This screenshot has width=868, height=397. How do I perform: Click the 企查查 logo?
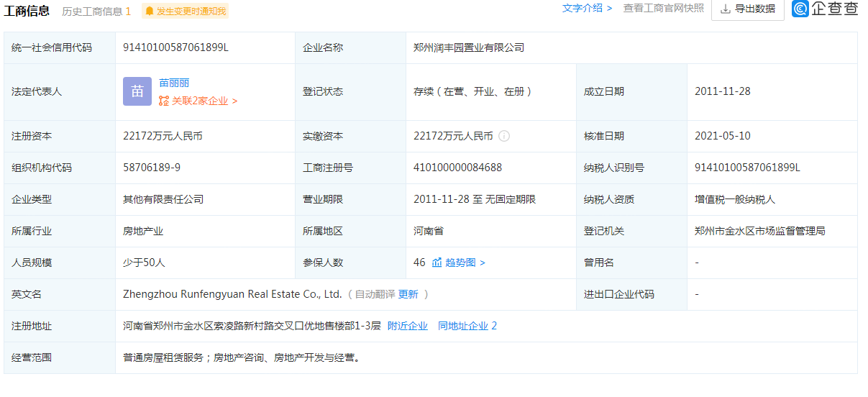click(825, 9)
